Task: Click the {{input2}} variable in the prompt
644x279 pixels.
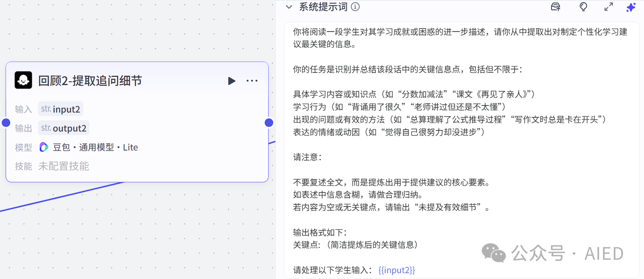Action: click(x=396, y=270)
